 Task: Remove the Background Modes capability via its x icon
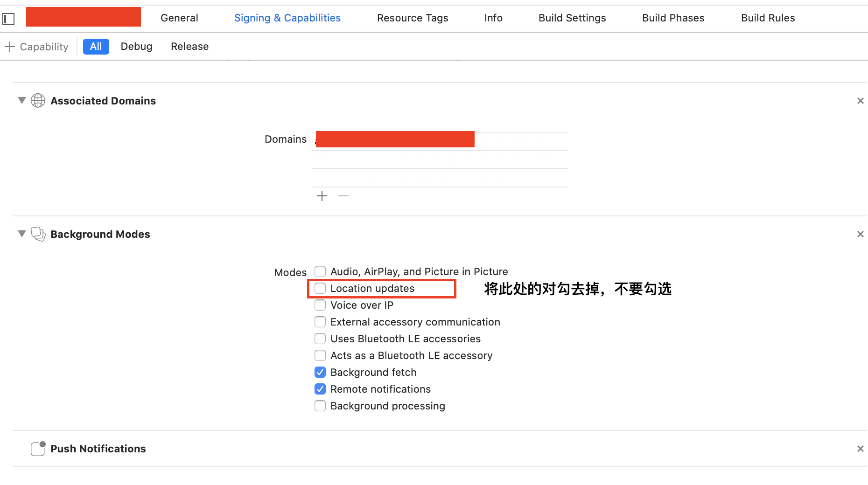[x=860, y=234]
